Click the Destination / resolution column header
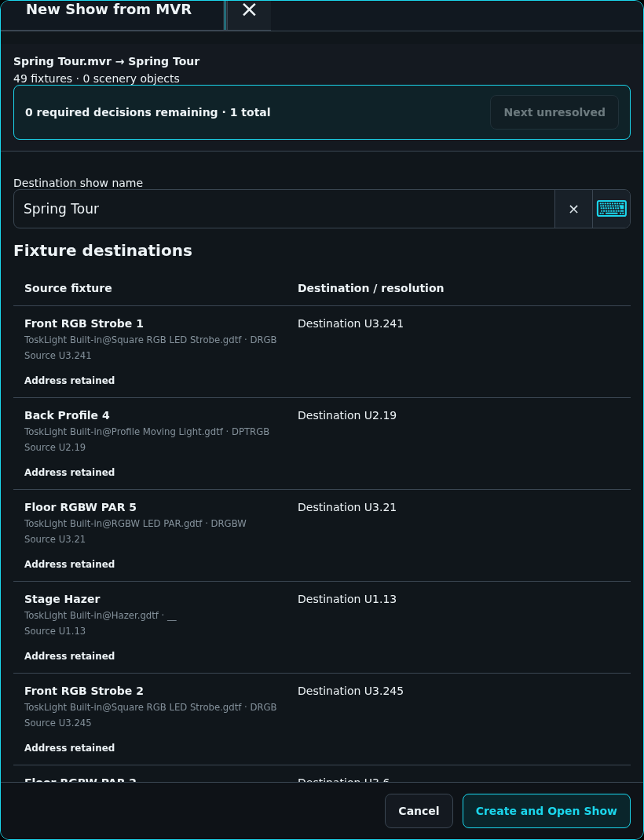 371,288
